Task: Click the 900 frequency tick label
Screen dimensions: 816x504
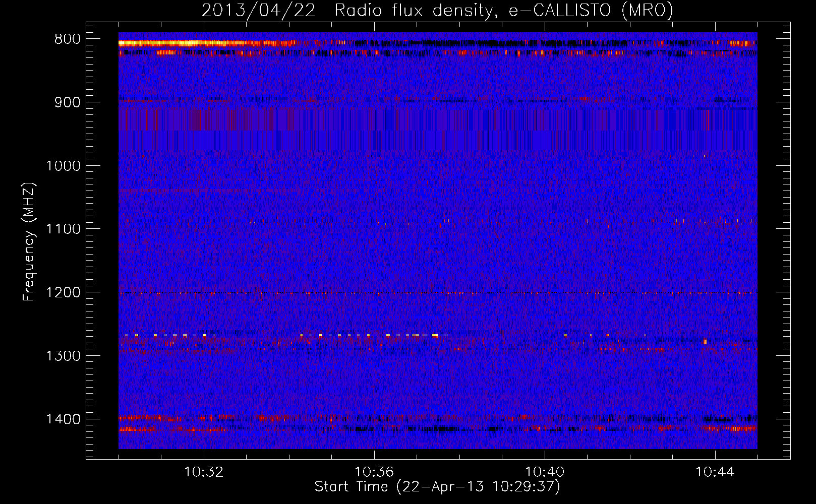Action: (68, 103)
